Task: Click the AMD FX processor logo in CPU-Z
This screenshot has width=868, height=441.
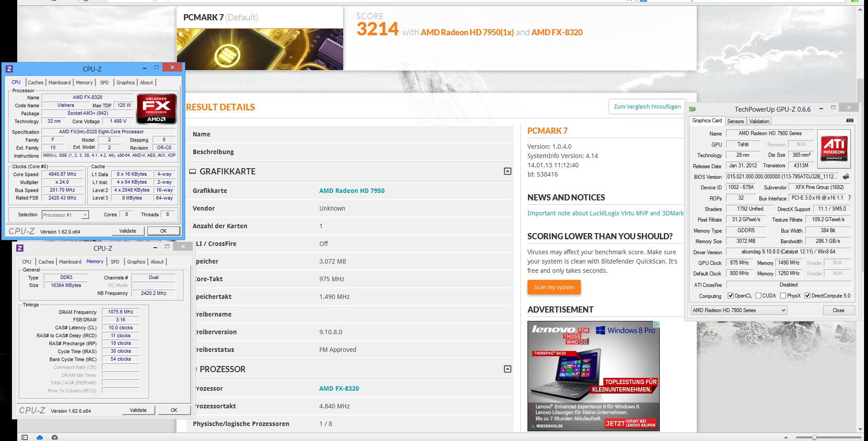Action: click(157, 109)
